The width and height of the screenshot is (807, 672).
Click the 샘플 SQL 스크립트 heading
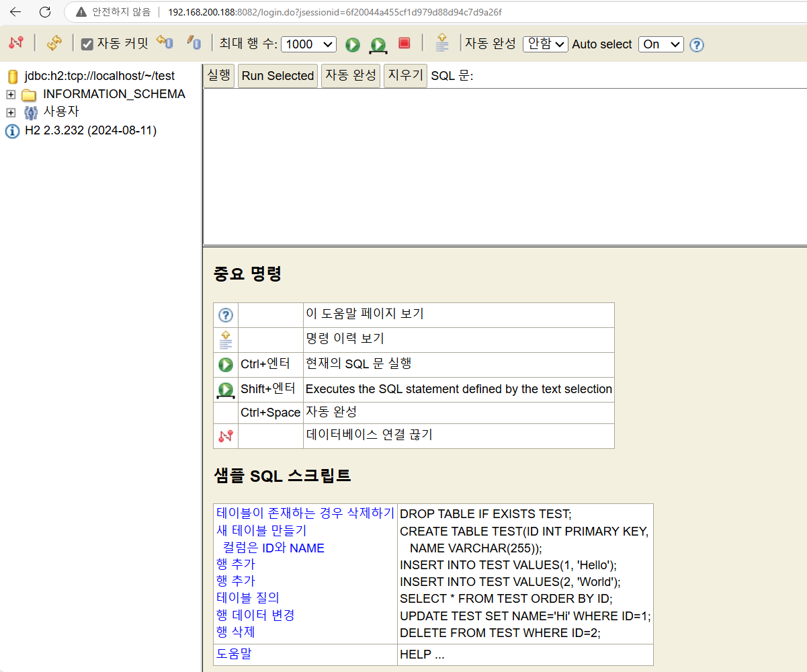tap(282, 476)
